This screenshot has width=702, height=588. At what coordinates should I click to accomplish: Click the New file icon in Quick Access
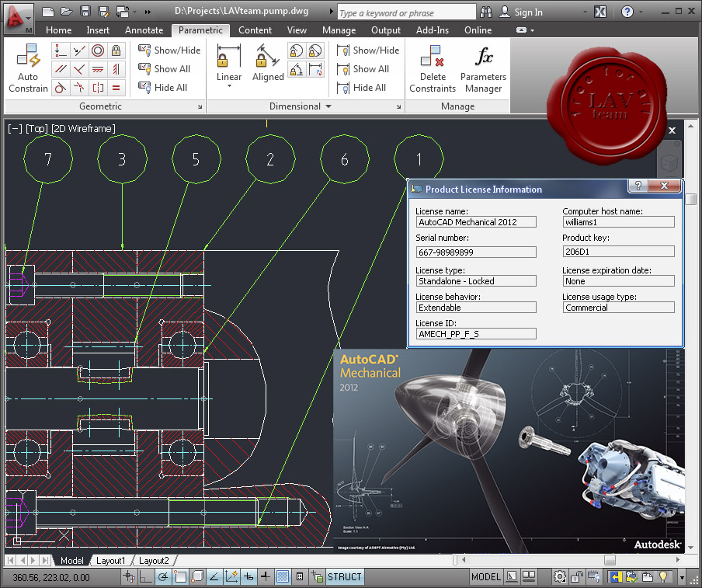(48, 12)
